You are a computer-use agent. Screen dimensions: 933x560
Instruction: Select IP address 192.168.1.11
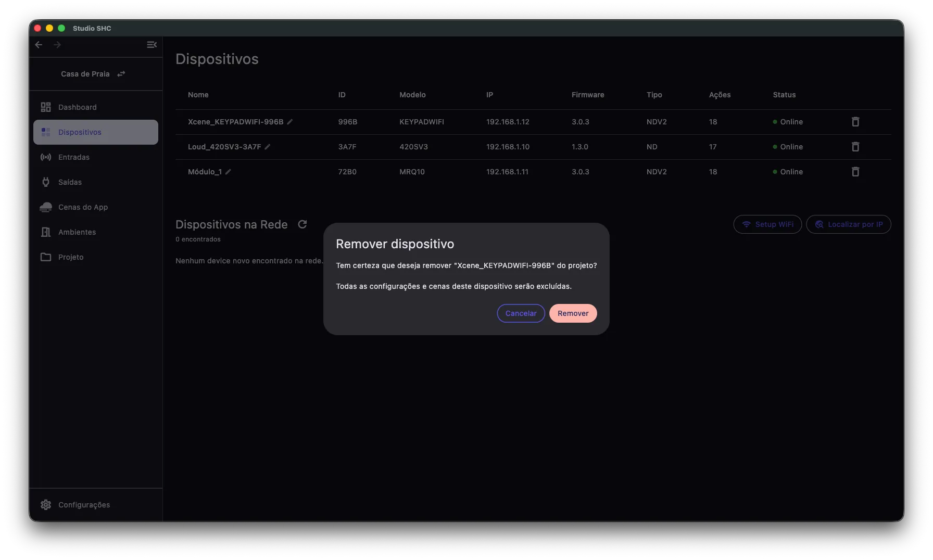(x=507, y=172)
